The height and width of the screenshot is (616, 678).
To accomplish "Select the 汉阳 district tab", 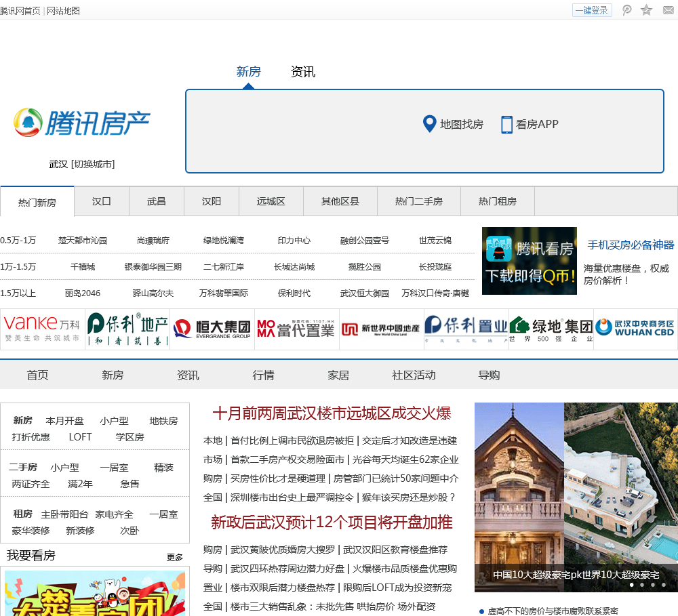I will [x=212, y=201].
